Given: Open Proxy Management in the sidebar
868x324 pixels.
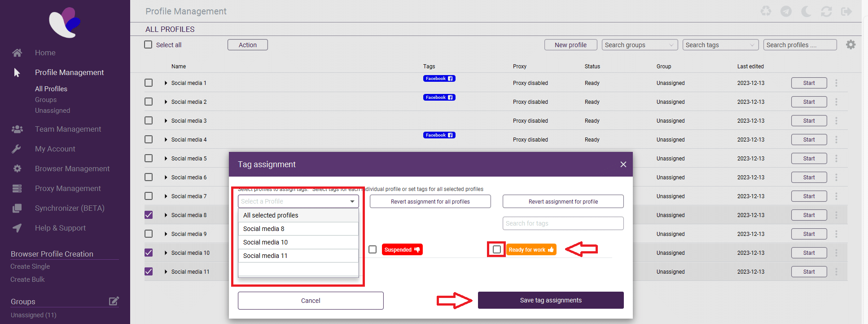Looking at the screenshot, I should pyautogui.click(x=68, y=188).
